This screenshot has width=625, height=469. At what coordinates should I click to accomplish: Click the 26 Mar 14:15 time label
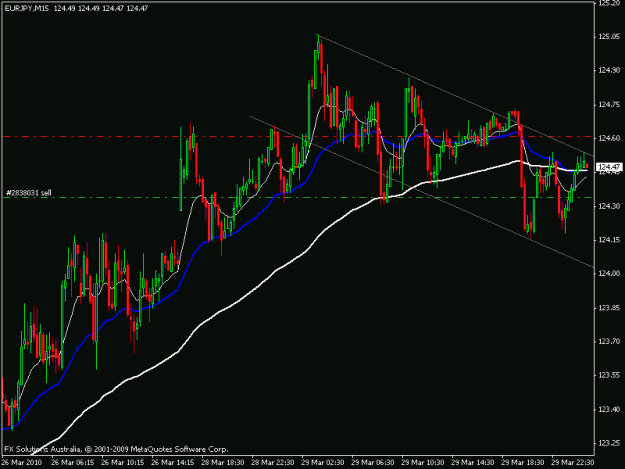173,463
